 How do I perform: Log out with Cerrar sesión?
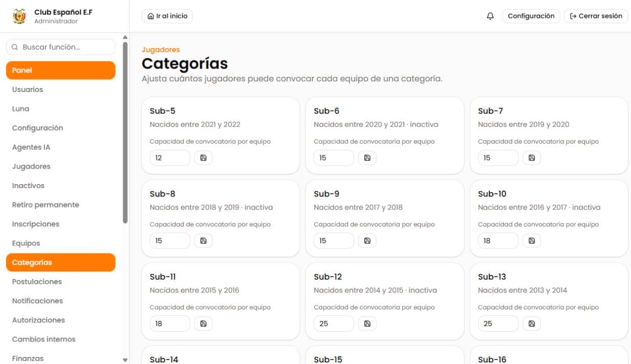click(596, 16)
